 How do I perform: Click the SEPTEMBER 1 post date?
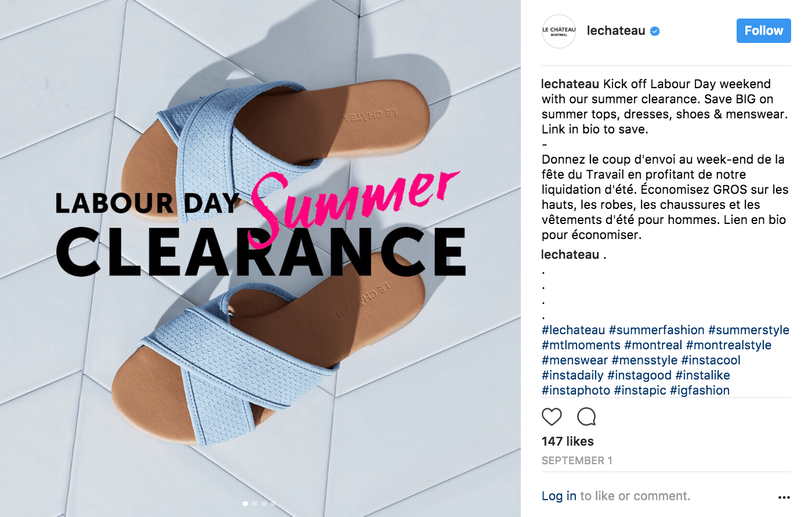pyautogui.click(x=577, y=461)
